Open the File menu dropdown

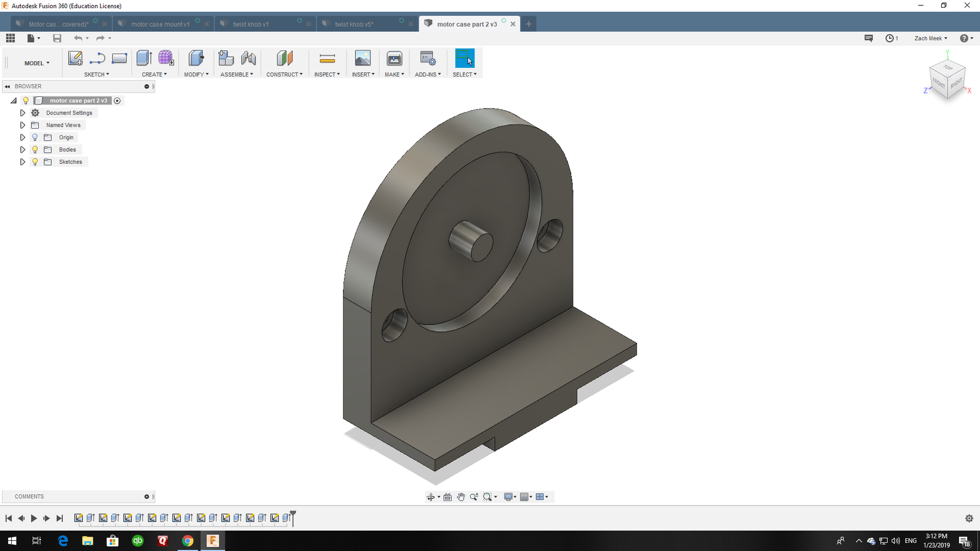(34, 38)
